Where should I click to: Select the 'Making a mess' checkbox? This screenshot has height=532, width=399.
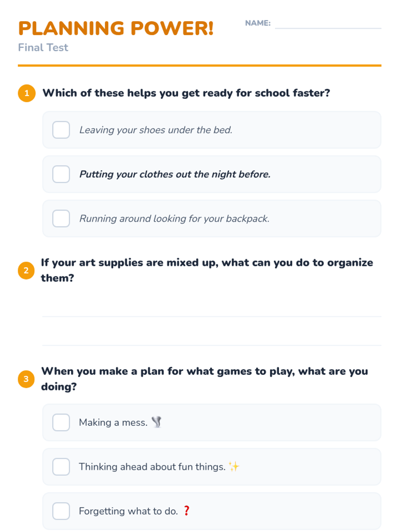click(x=61, y=422)
